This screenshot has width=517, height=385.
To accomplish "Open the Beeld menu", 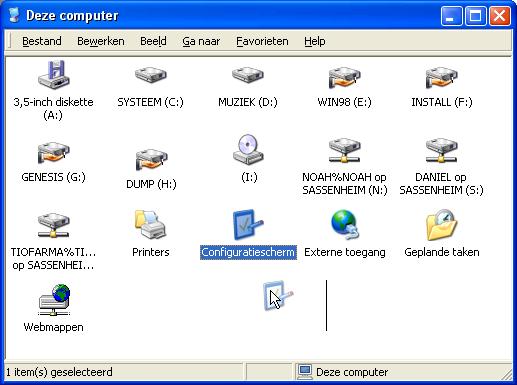I will click(x=153, y=41).
